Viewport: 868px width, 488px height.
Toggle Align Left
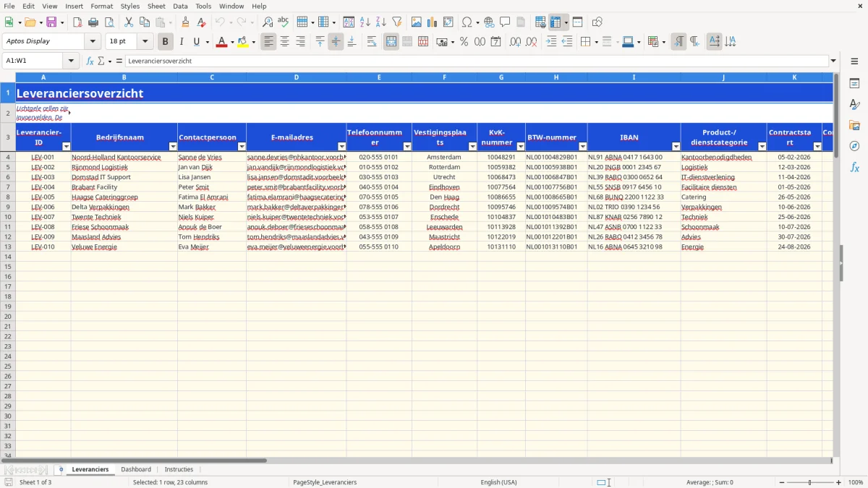coord(269,42)
